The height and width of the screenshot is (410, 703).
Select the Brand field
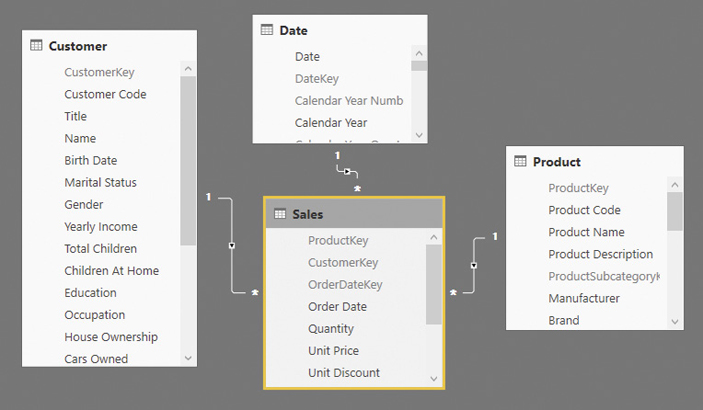564,320
